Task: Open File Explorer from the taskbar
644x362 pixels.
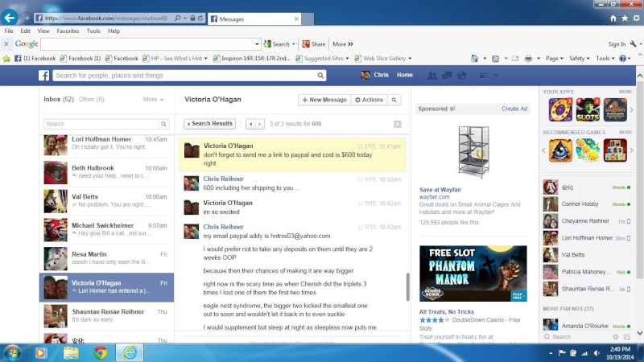Action: point(71,352)
